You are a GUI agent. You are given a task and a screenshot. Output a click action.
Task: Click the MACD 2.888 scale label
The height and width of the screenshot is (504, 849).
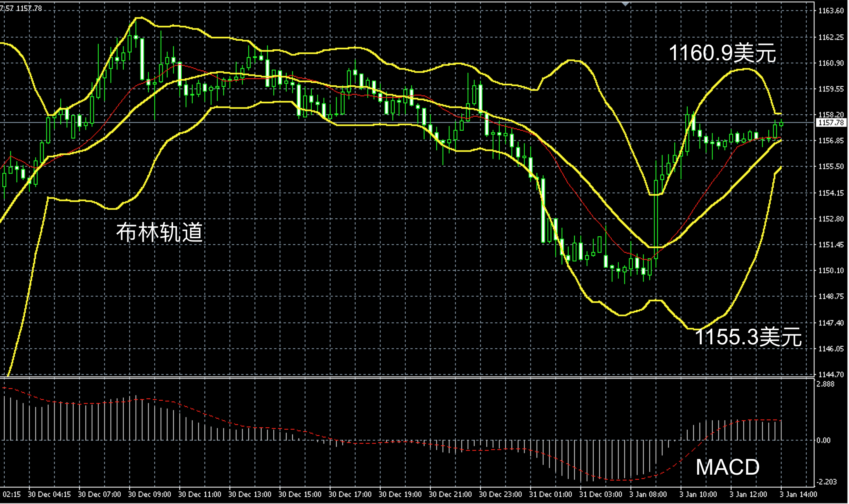click(x=825, y=384)
